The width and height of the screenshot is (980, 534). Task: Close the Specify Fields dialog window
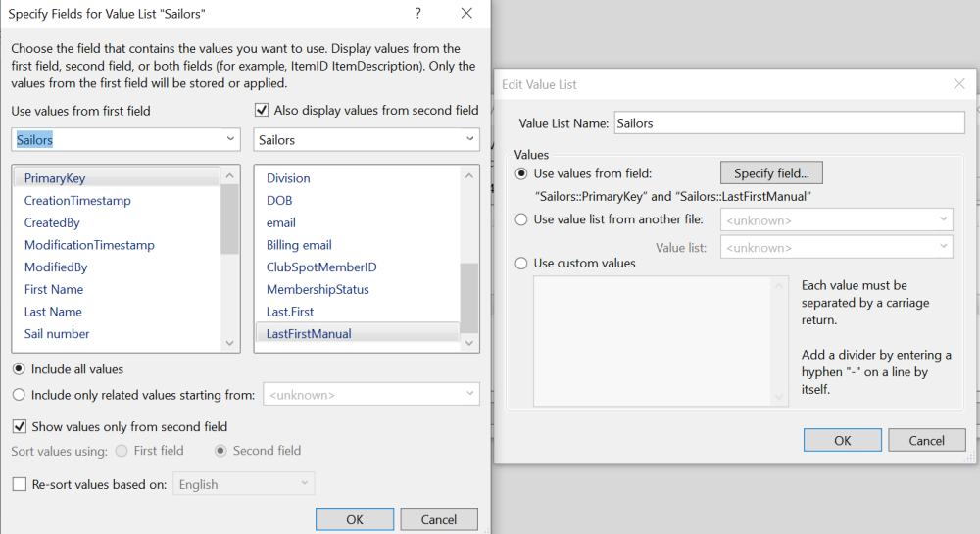[466, 14]
